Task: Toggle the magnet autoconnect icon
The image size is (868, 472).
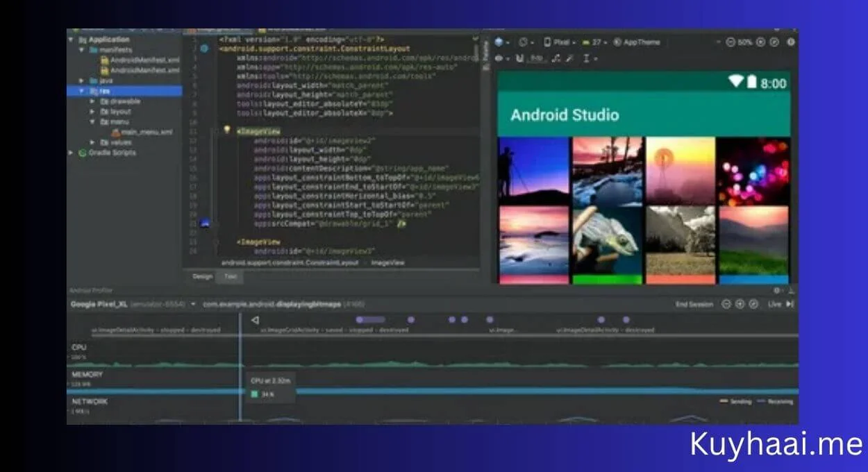Action: [x=519, y=59]
